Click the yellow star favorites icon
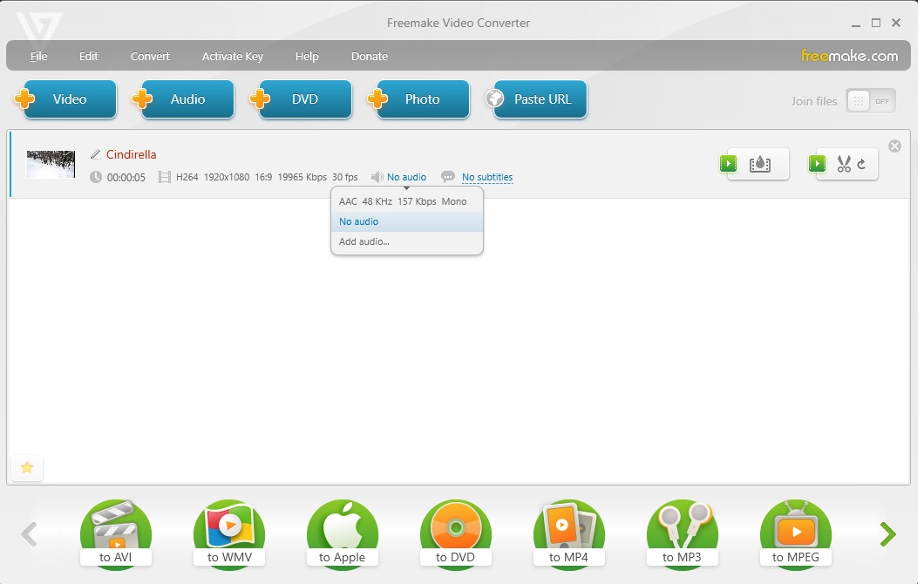The width and height of the screenshot is (924, 584). click(27, 468)
